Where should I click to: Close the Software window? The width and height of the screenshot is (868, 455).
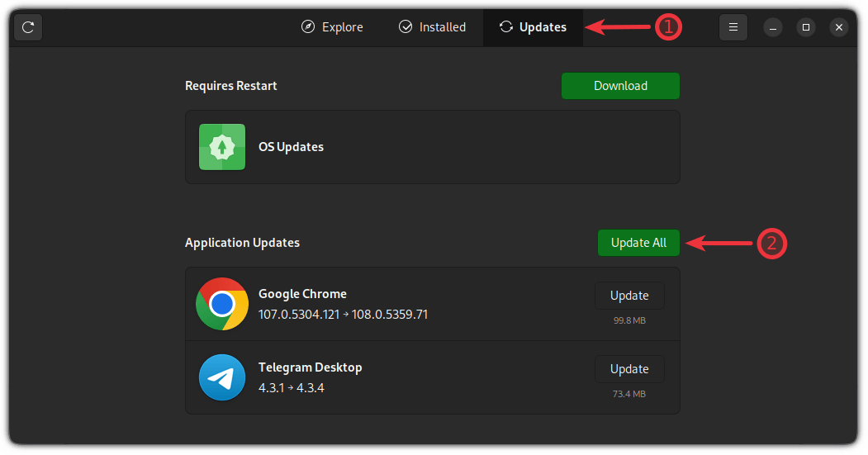[839, 27]
